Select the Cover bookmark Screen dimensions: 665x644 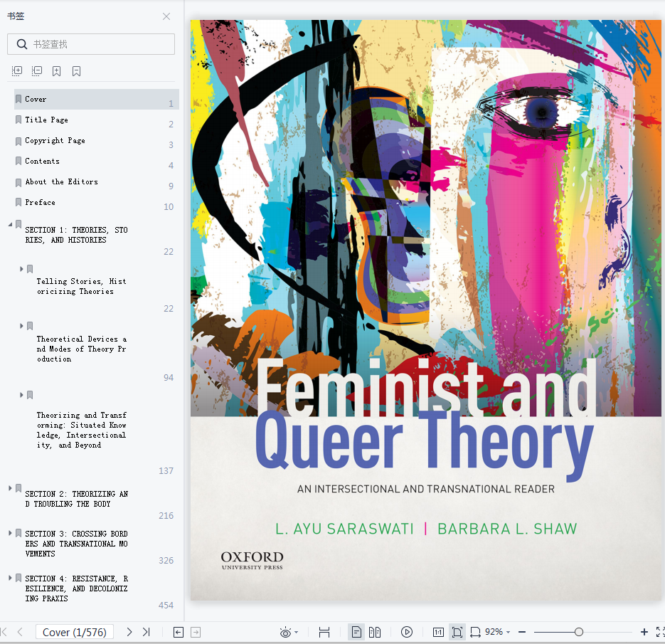[x=96, y=100]
